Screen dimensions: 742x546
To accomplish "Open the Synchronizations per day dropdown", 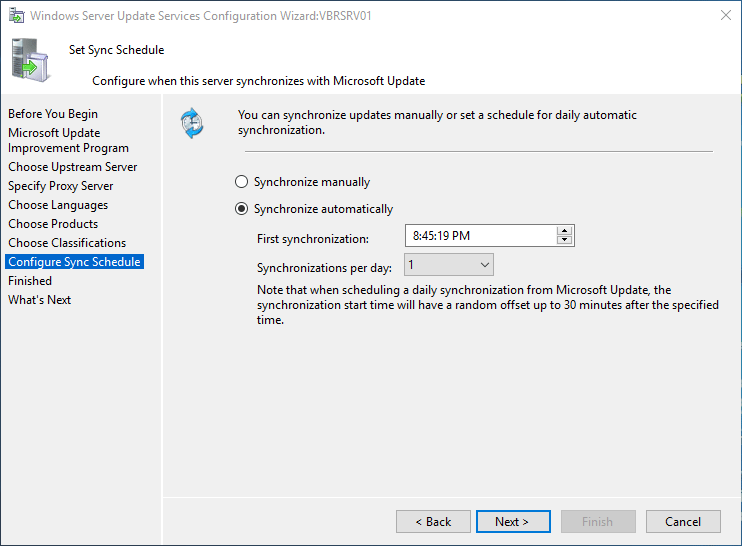I will tap(449, 265).
